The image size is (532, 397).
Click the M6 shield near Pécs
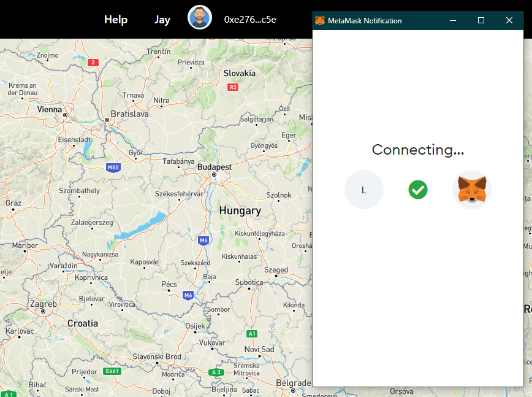coord(188,295)
